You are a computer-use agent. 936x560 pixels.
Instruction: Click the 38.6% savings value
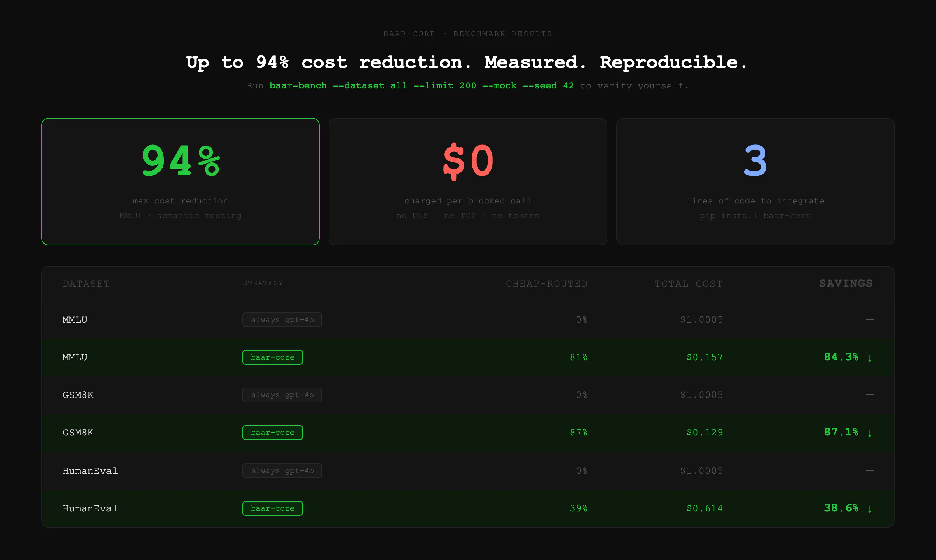coord(841,508)
